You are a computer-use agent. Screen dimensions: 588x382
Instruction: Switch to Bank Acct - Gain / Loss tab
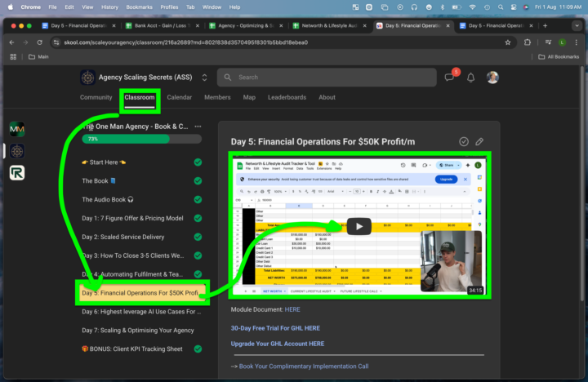click(x=163, y=25)
